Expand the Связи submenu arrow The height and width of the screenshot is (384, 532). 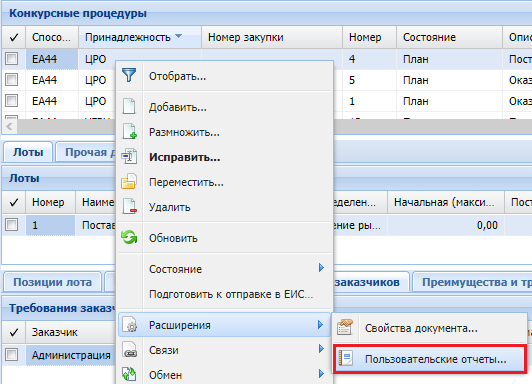point(321,349)
